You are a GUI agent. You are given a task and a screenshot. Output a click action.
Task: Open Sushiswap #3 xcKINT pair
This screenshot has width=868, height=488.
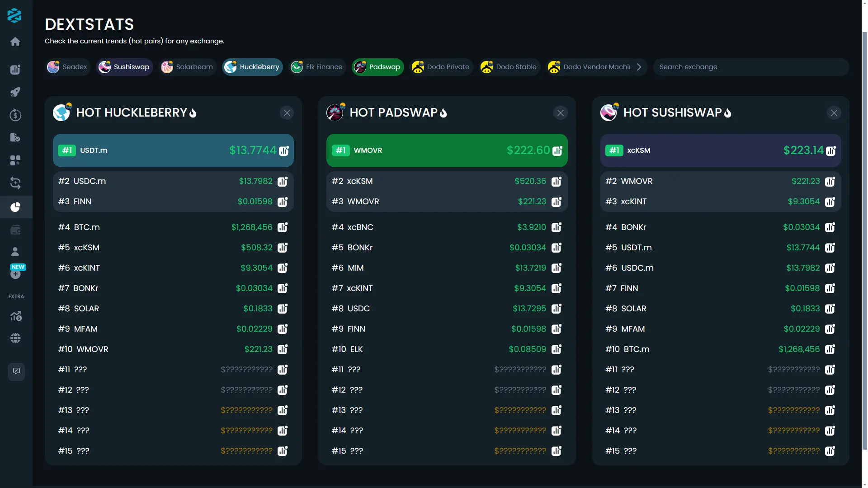(721, 202)
